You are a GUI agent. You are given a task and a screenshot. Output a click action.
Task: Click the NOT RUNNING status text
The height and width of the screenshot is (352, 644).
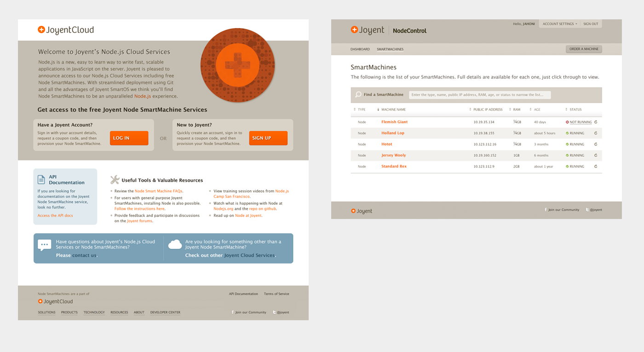581,122
